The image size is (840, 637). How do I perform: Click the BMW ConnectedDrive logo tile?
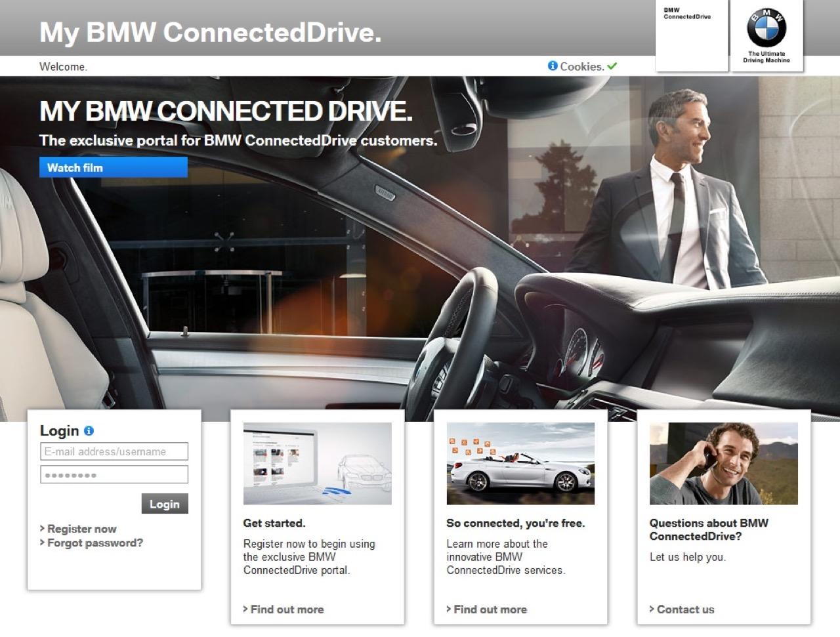pyautogui.click(x=692, y=35)
